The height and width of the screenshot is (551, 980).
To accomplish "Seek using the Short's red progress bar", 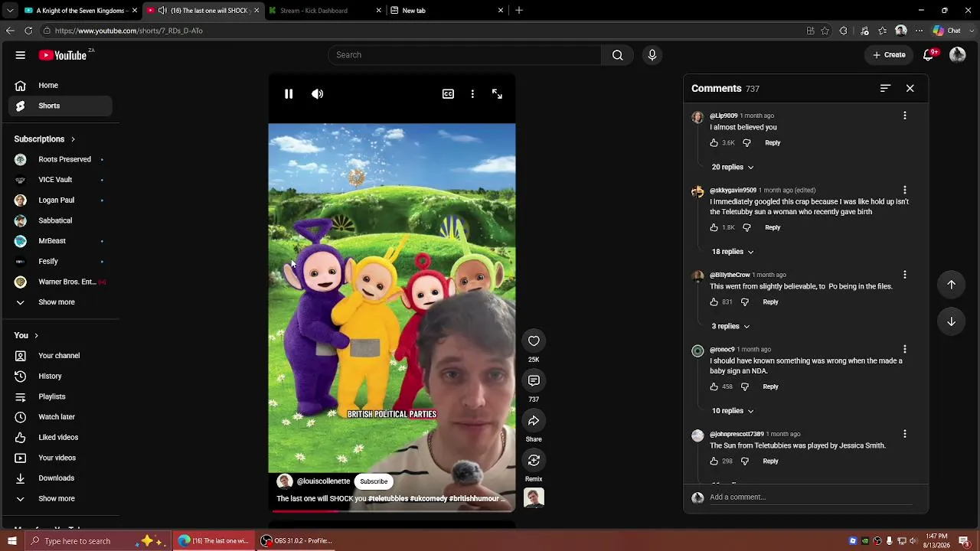I will tap(392, 510).
